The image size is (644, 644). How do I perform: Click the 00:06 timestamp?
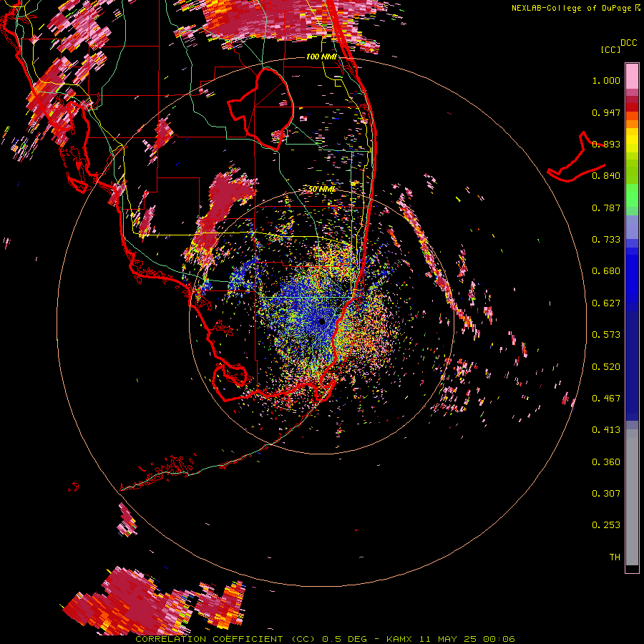pyautogui.click(x=499, y=639)
